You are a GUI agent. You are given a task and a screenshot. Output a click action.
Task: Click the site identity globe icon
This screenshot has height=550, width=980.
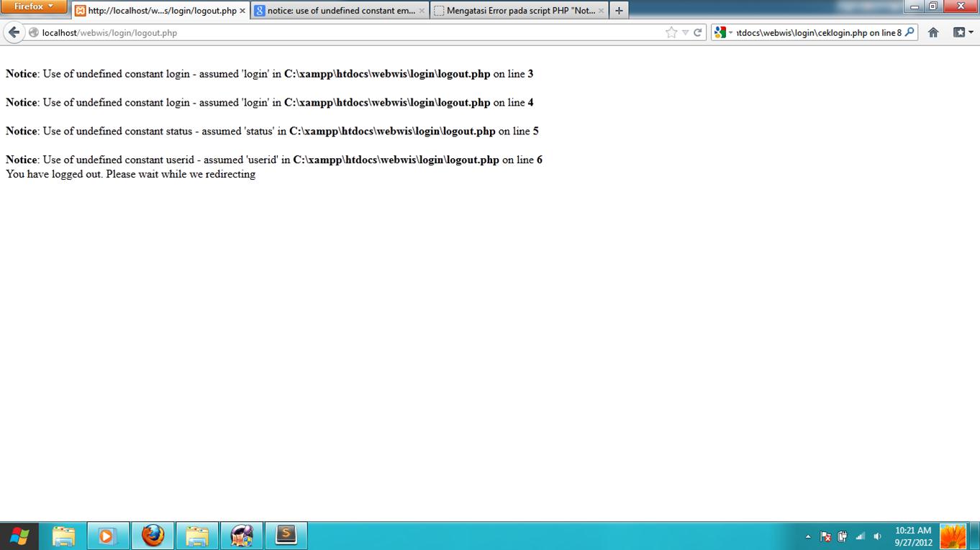coord(33,32)
